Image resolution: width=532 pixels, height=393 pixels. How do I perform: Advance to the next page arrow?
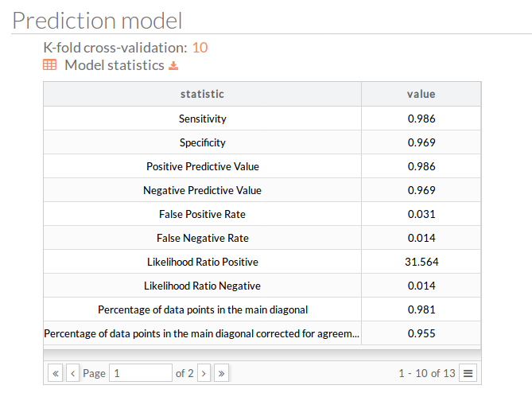click(x=204, y=373)
